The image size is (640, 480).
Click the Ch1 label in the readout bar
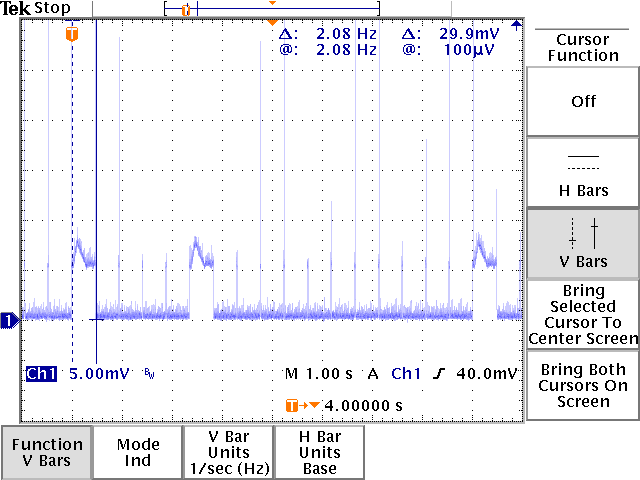click(42, 374)
